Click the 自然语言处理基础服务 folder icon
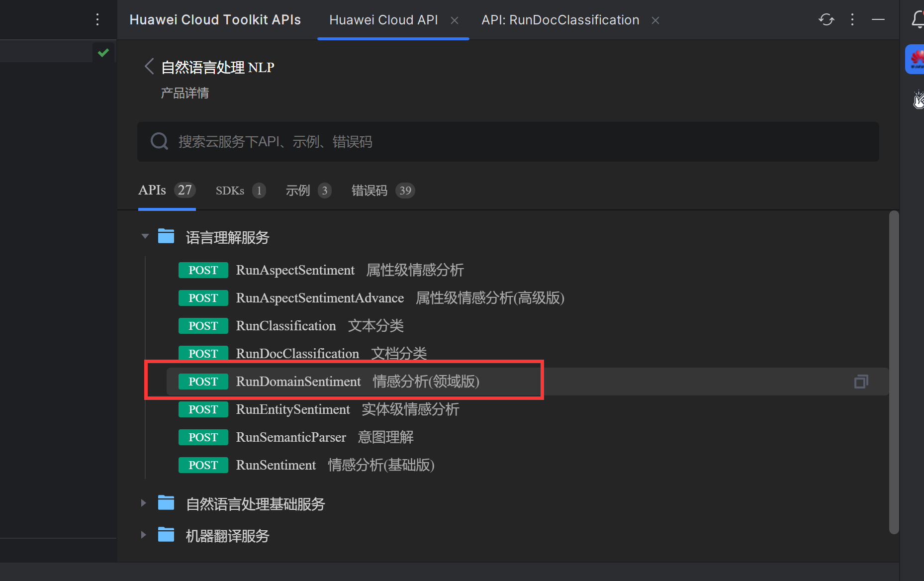Screen dimensions: 924x581 166,503
